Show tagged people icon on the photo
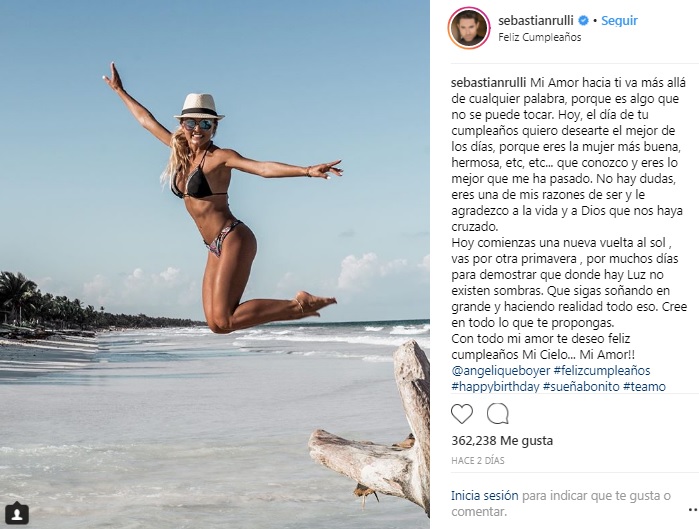Viewport: 699px width, 529px height. [17, 514]
